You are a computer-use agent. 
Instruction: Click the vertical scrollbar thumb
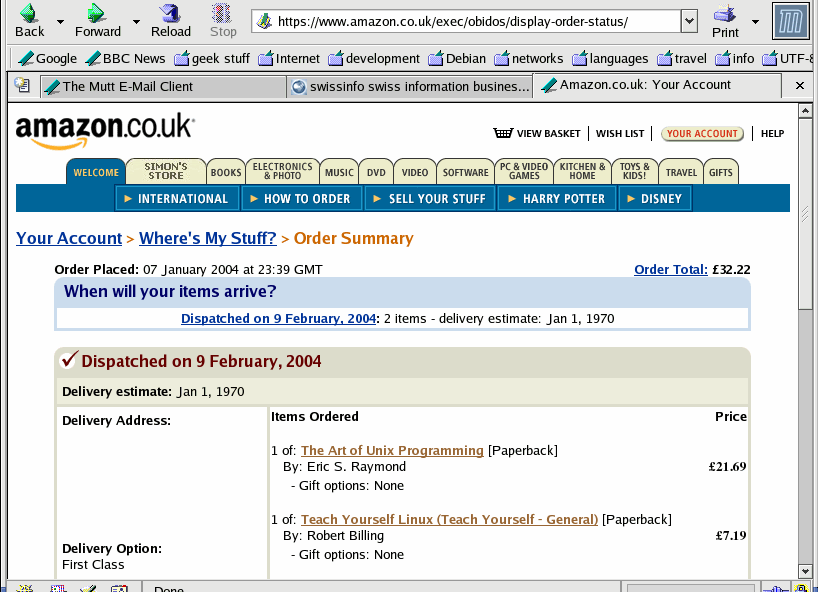(804, 215)
